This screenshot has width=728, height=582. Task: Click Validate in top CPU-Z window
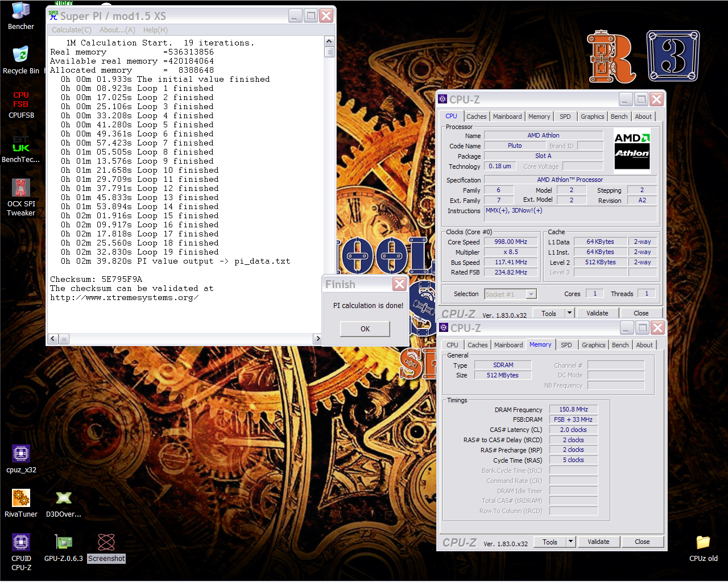pos(597,313)
